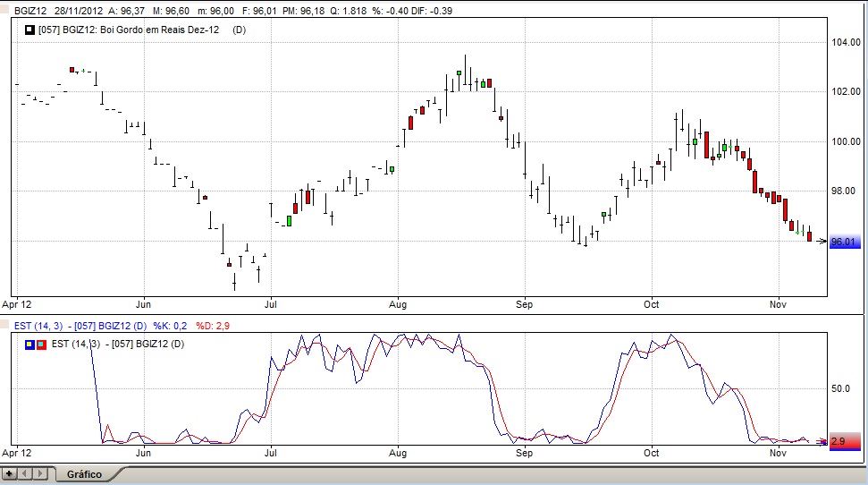Click the 50.0 level label on the stochastic axis
The width and height of the screenshot is (868, 485).
840,389
